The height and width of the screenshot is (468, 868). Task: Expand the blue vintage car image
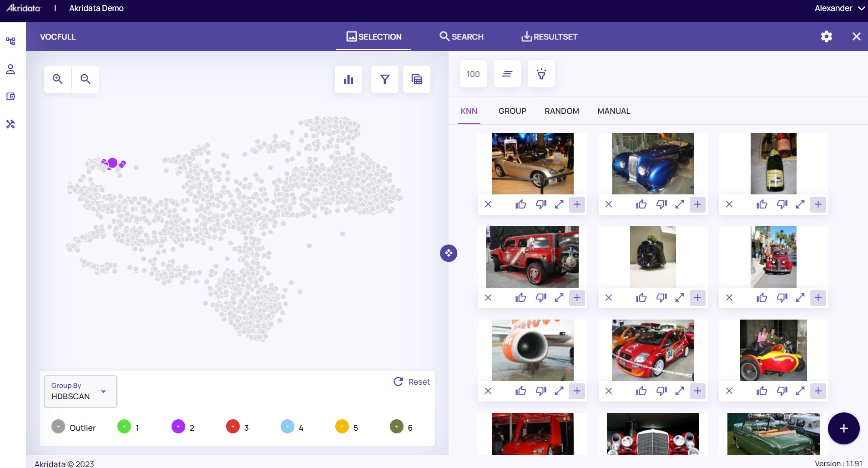pyautogui.click(x=680, y=204)
